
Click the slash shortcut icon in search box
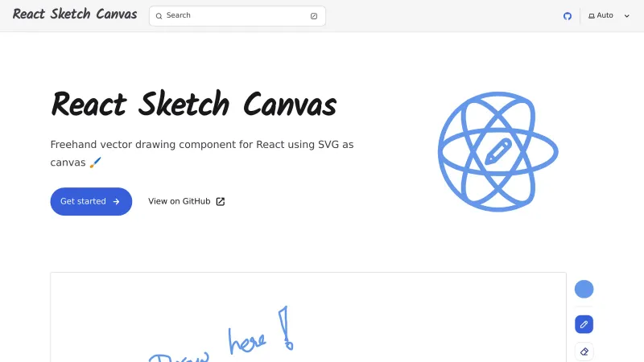tap(314, 16)
